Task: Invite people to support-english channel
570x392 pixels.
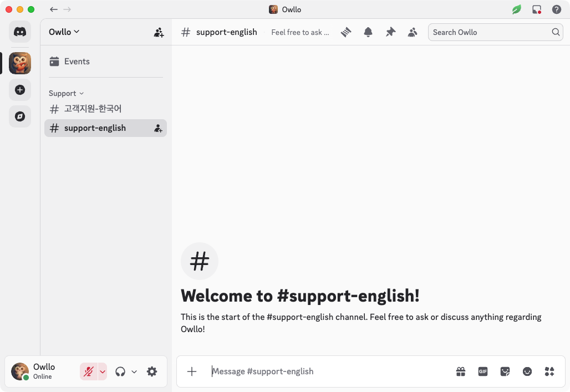Action: (159, 128)
